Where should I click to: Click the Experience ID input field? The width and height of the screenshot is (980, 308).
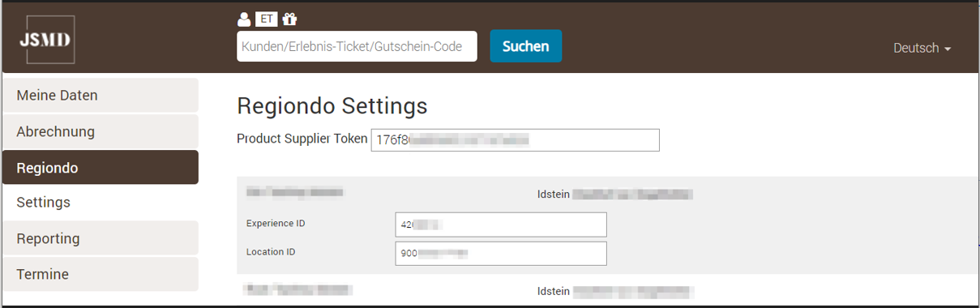(x=501, y=225)
